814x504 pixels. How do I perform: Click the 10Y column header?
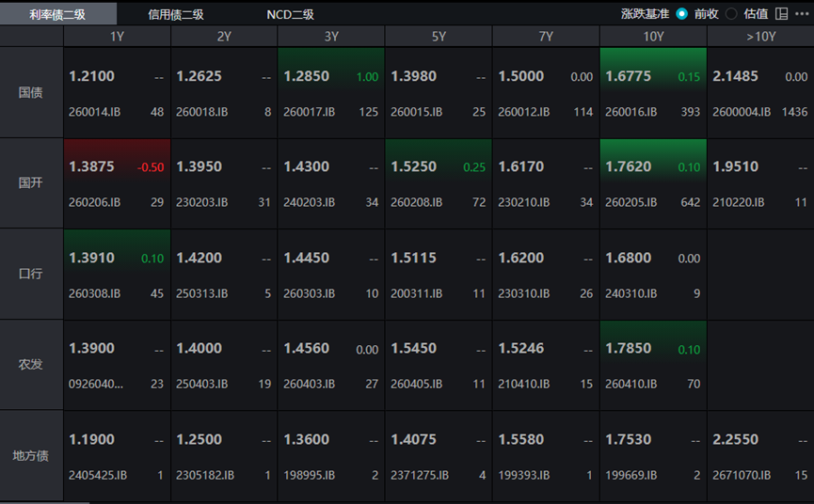653,37
